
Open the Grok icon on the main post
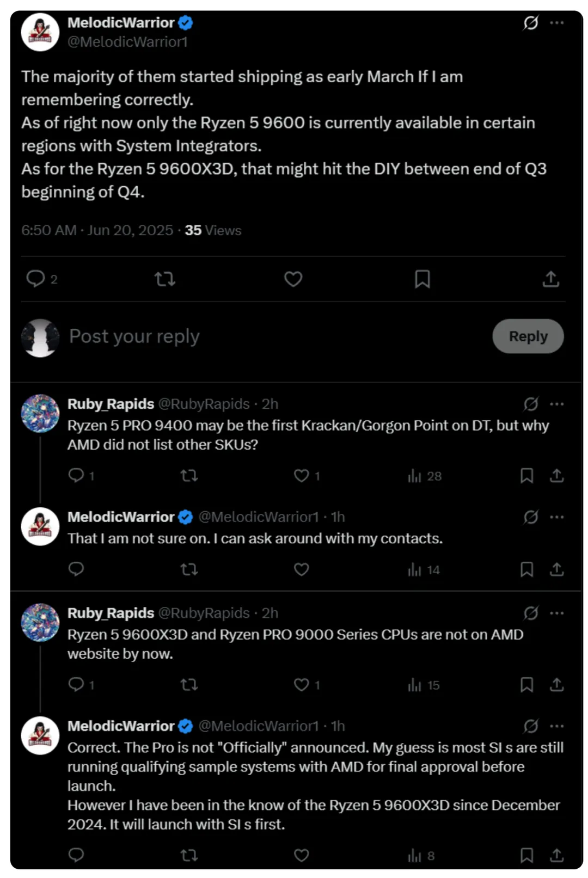click(531, 23)
